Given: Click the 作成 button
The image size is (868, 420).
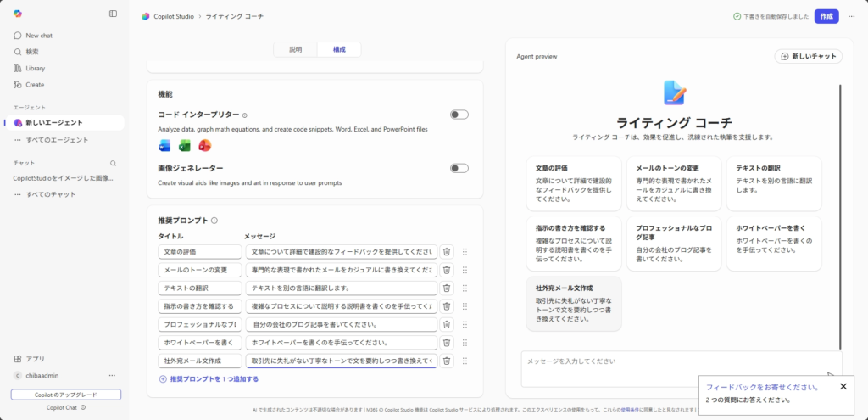Looking at the screenshot, I should [x=826, y=16].
